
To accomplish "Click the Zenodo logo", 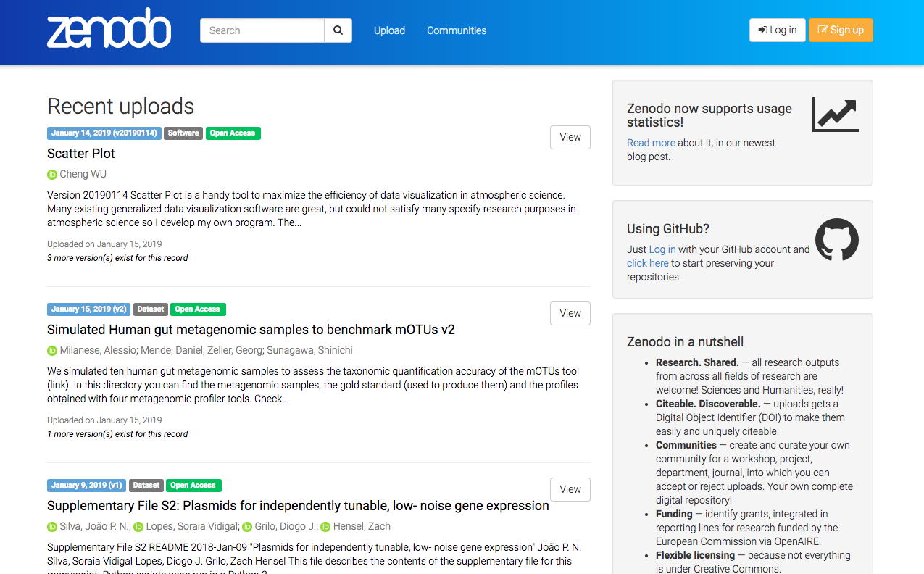I will pyautogui.click(x=109, y=29).
